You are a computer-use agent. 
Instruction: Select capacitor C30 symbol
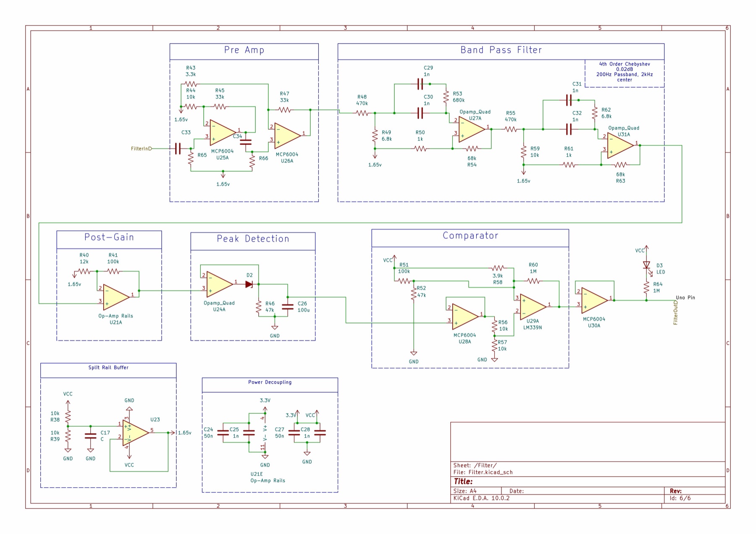[x=420, y=113]
